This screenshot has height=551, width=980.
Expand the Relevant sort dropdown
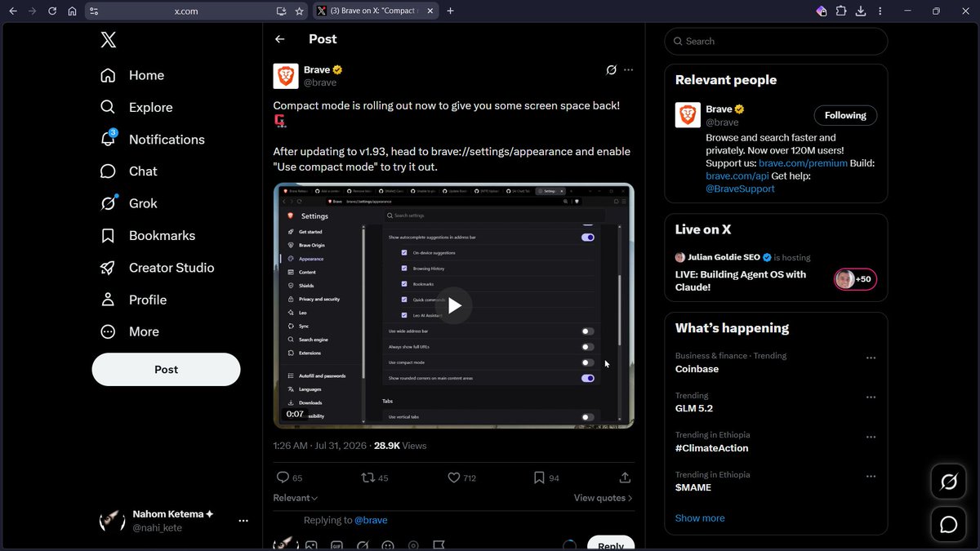pos(296,498)
